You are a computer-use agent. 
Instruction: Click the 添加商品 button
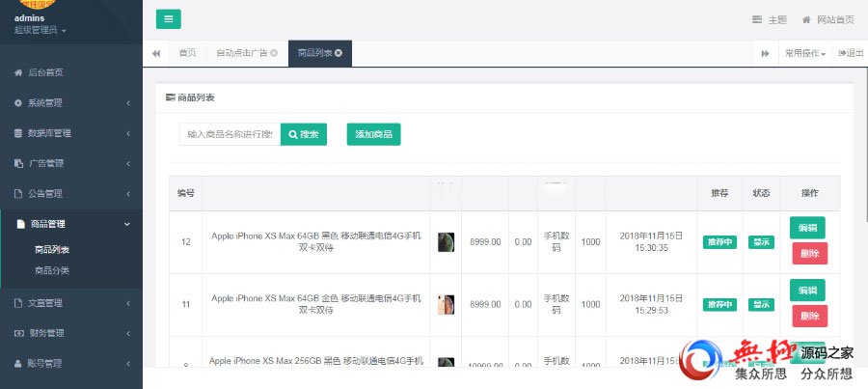tap(373, 134)
